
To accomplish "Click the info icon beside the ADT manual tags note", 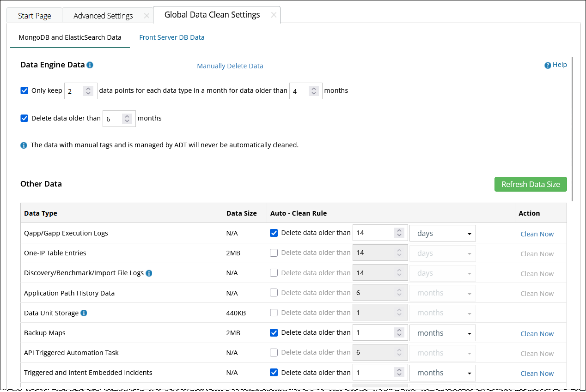I will click(24, 145).
